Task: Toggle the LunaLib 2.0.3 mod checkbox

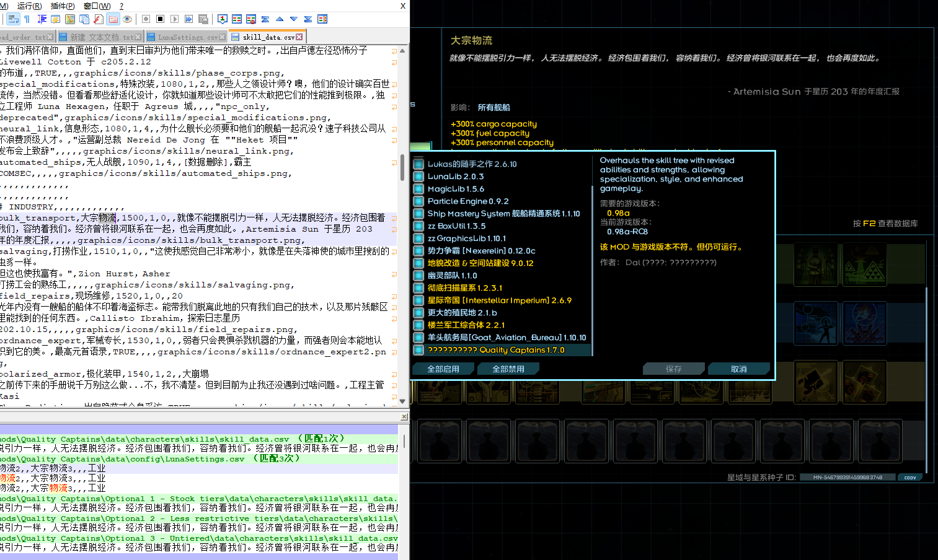Action: click(418, 177)
